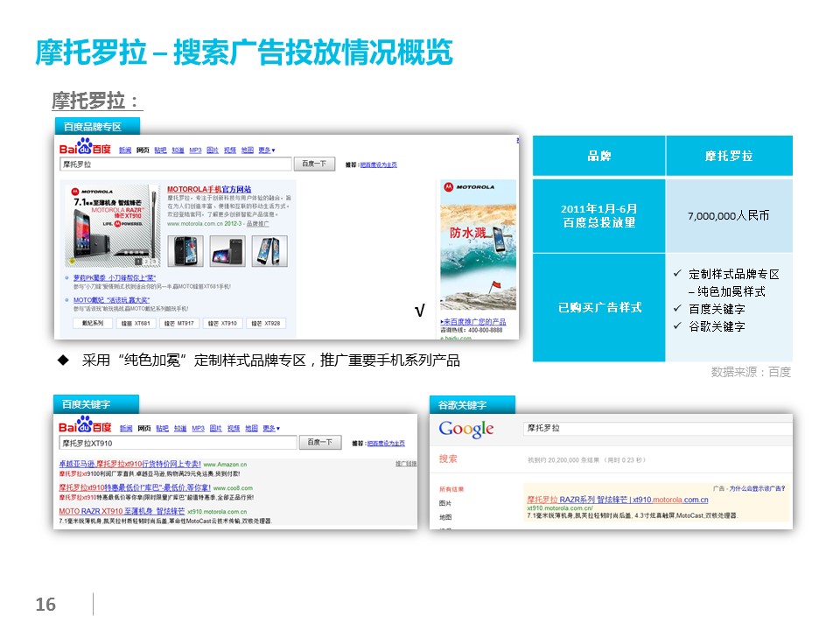The width and height of the screenshot is (840, 630).
Task: Click the 锋芒 XT910 product button
Action: [x=220, y=324]
